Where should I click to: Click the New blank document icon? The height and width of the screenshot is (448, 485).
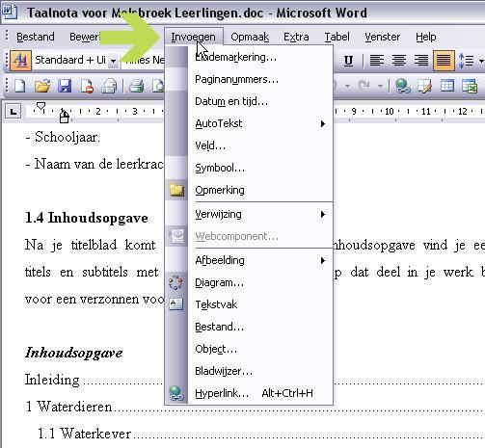pyautogui.click(x=19, y=86)
